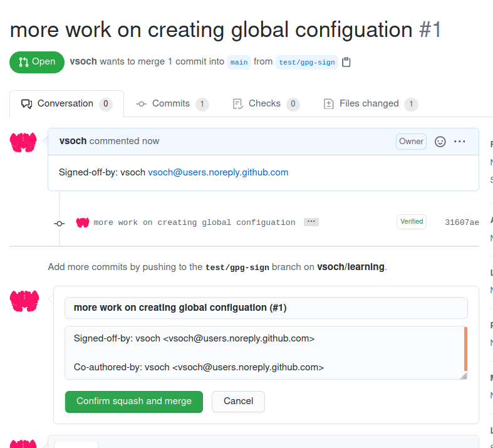Focus the merge commit title field
493x448 pixels.
tap(266, 308)
